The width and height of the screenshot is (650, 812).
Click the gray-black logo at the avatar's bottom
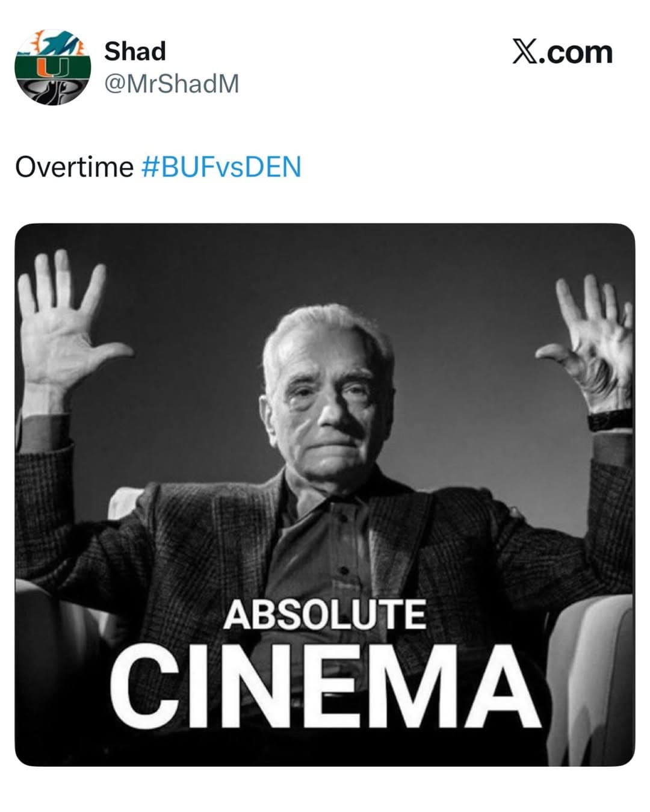click(x=53, y=91)
